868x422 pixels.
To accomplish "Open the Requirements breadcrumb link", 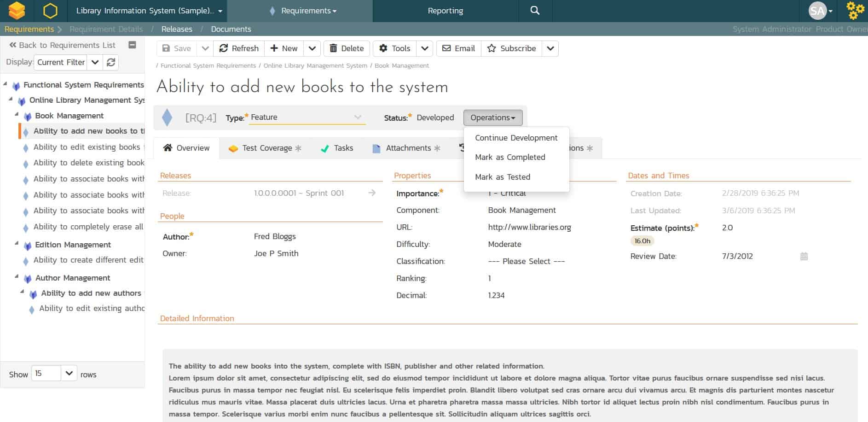I will [x=29, y=29].
